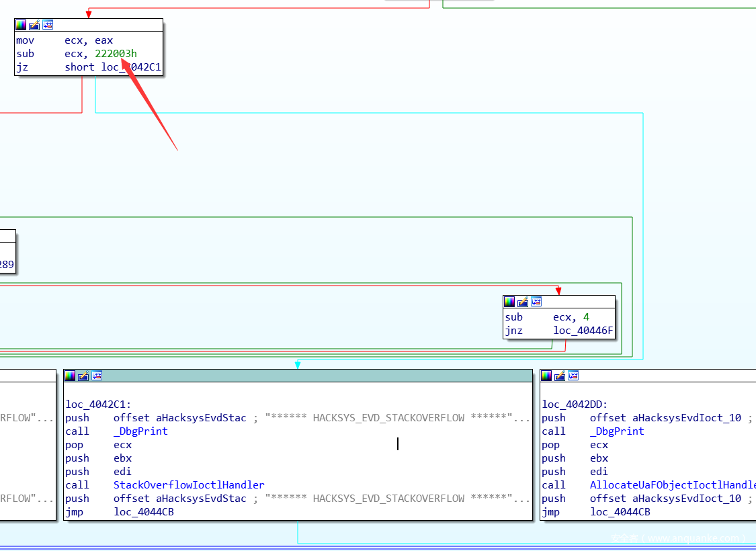Click the node color icon in the sub ecx, 4 block
Image resolution: width=756 pixels, height=551 pixels.
tap(509, 302)
